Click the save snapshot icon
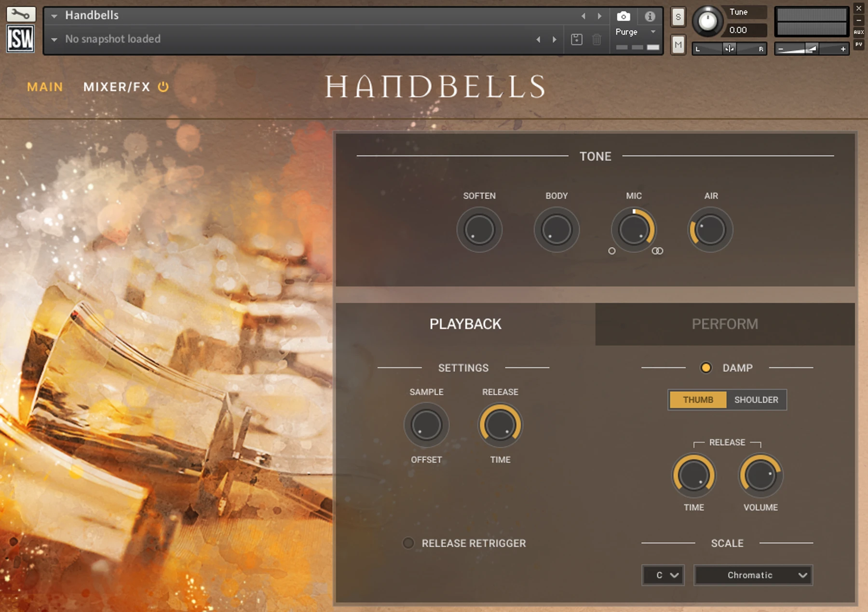 point(577,40)
